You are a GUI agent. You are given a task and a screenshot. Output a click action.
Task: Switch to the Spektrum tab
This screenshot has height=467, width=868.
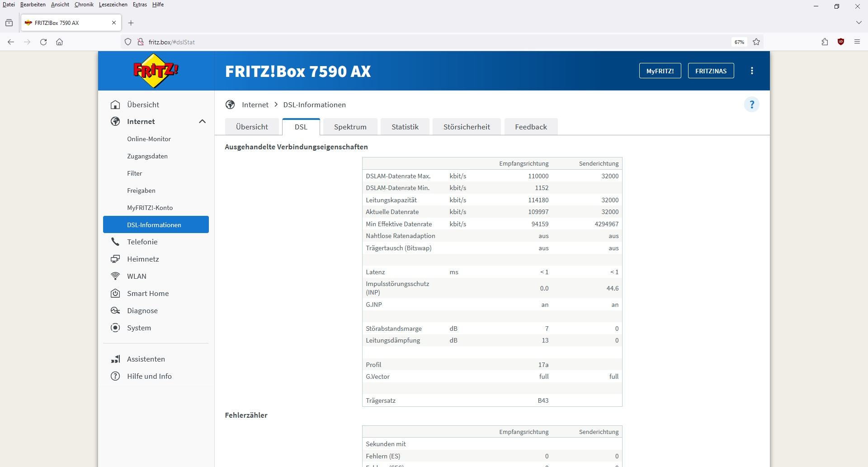(350, 127)
